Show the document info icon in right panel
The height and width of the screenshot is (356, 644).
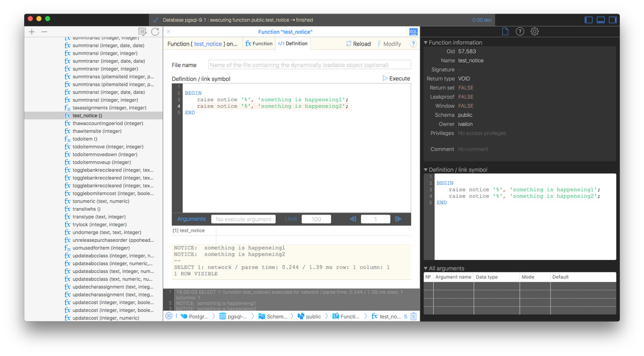505,32
